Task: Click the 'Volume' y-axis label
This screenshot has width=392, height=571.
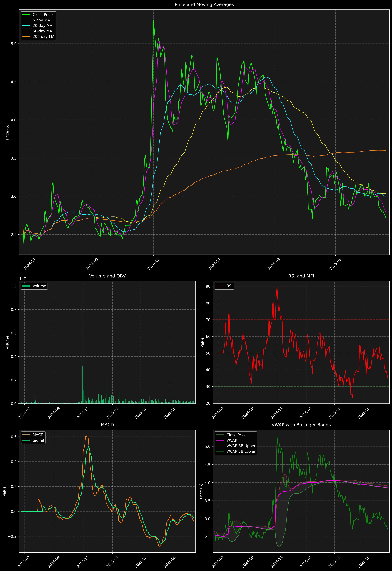Action: tap(7, 342)
